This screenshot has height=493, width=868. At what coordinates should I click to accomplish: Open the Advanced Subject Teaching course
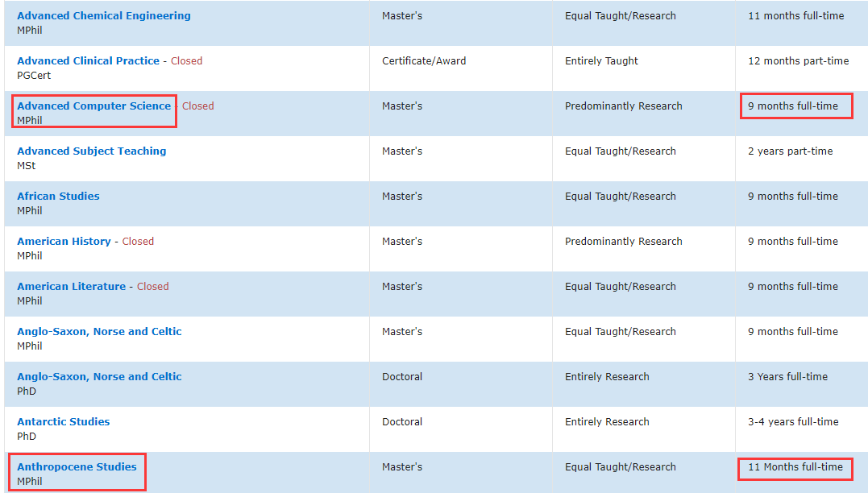[x=91, y=151]
